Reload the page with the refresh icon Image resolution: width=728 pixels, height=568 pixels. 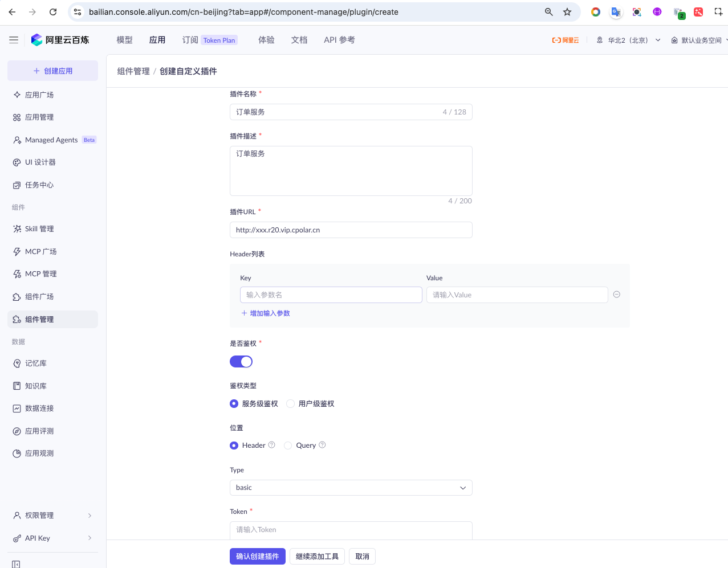click(53, 12)
